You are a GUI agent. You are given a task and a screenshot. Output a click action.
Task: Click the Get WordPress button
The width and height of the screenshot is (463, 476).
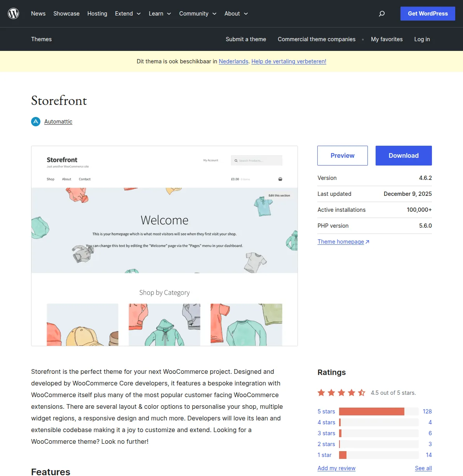click(x=428, y=14)
